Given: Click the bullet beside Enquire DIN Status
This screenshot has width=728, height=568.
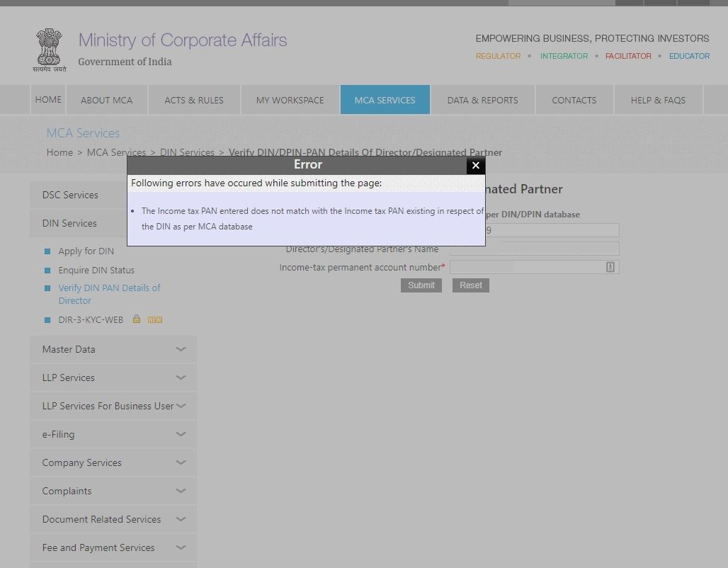Looking at the screenshot, I should tap(47, 271).
